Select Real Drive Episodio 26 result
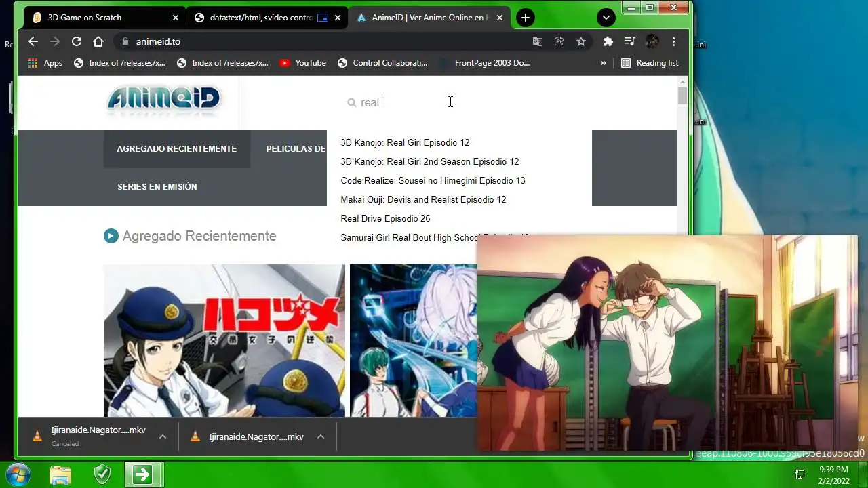The height and width of the screenshot is (488, 868). click(385, 218)
